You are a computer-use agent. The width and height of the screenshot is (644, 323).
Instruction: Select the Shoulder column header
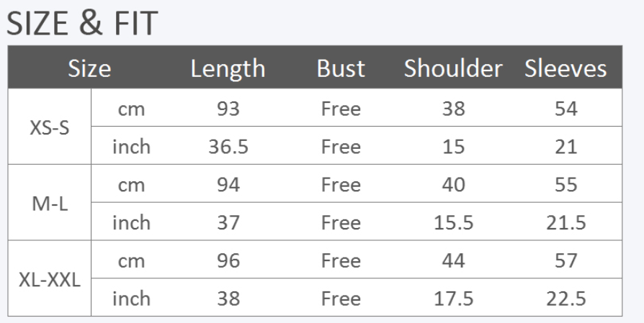(453, 69)
